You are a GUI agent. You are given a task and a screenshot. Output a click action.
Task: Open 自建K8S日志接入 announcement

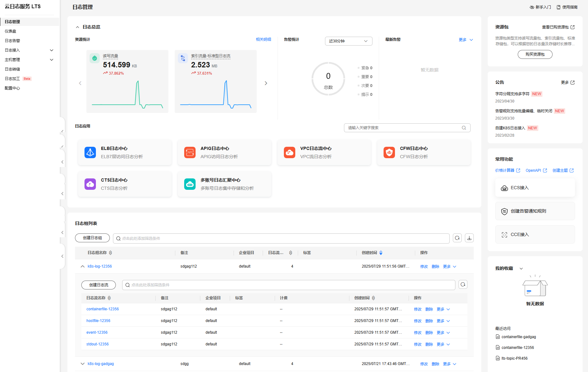510,128
